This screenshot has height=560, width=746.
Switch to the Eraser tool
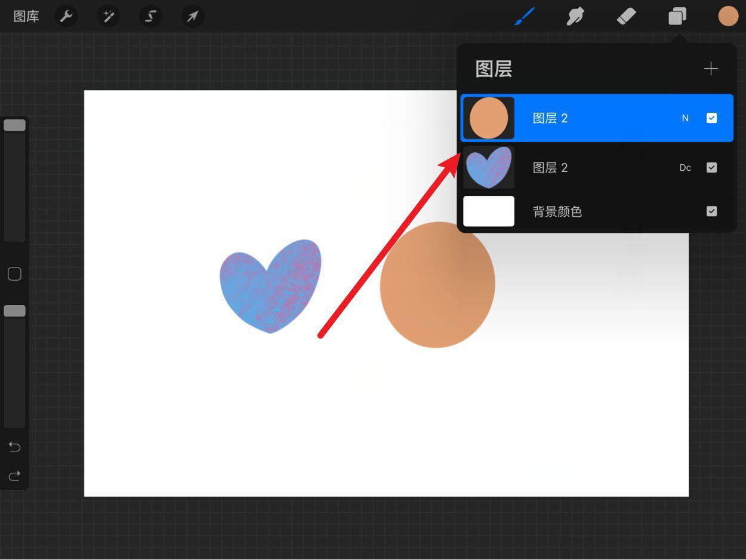[627, 16]
